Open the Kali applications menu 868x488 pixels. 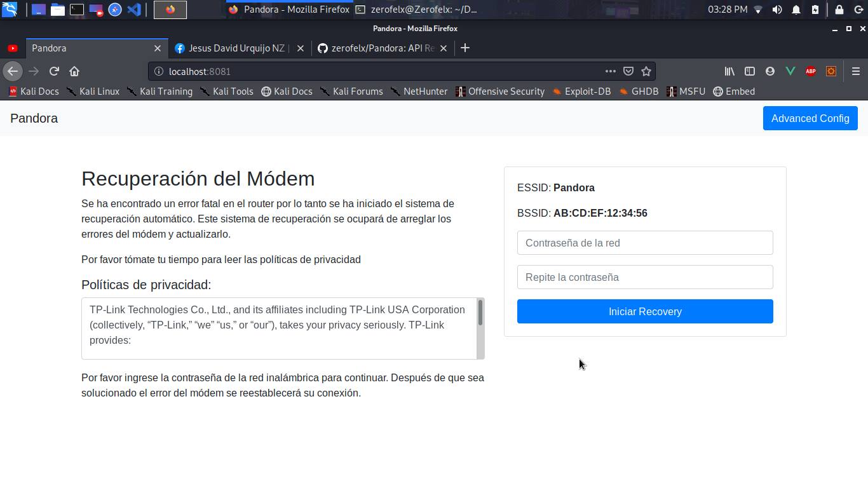coord(10,10)
